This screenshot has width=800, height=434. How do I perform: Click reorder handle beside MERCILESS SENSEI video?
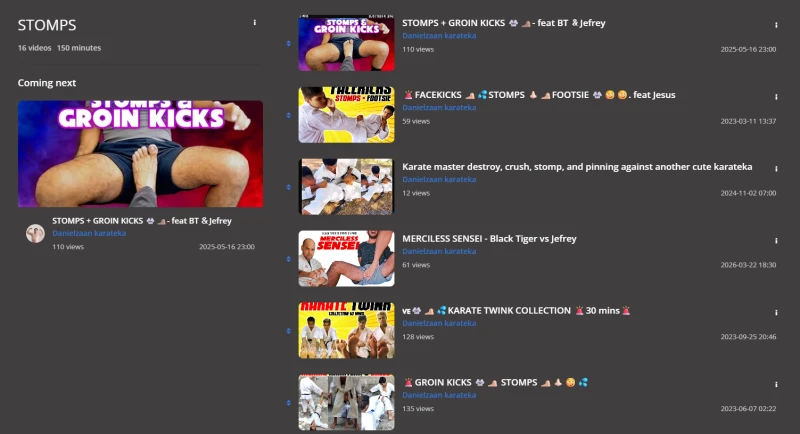click(289, 259)
